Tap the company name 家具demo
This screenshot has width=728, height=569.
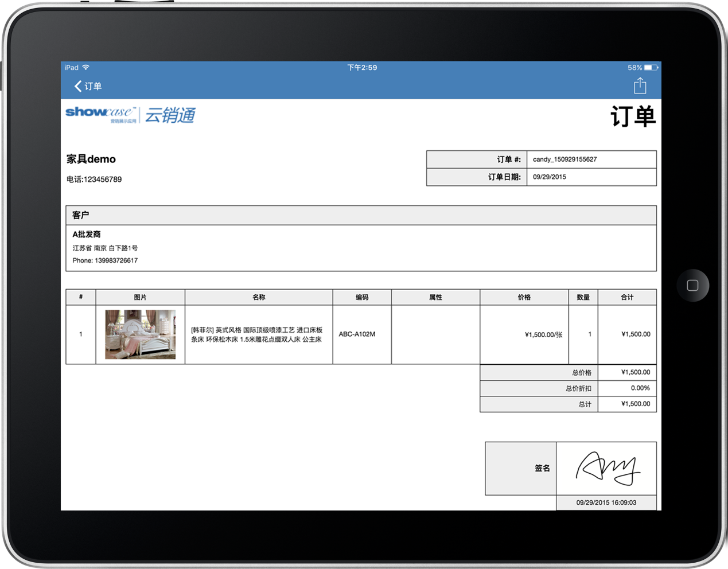click(x=91, y=159)
